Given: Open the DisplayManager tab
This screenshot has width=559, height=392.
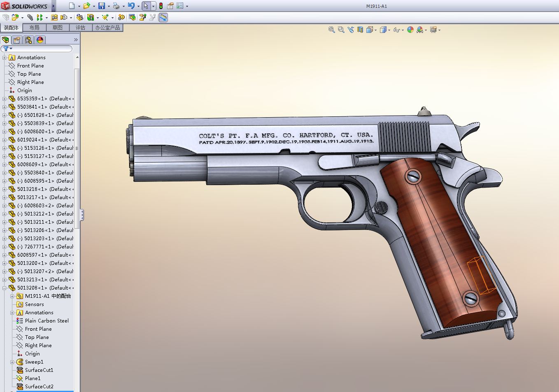Looking at the screenshot, I should coord(40,40).
